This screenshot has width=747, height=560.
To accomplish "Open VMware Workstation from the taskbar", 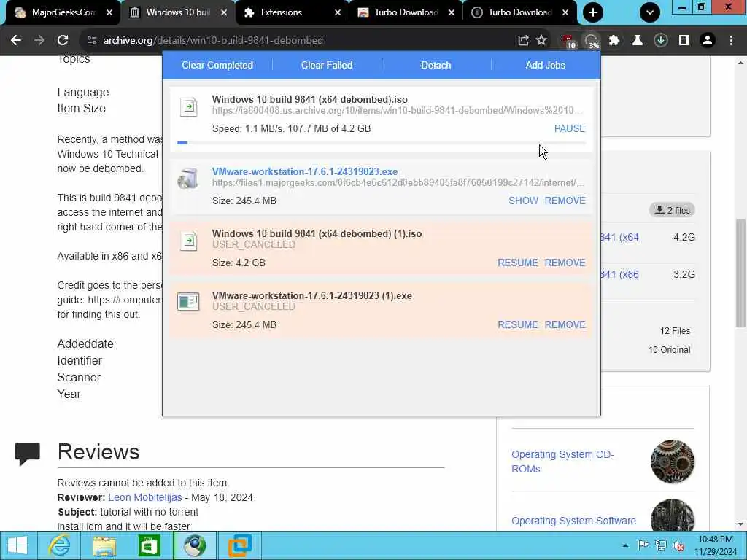I will [x=239, y=545].
